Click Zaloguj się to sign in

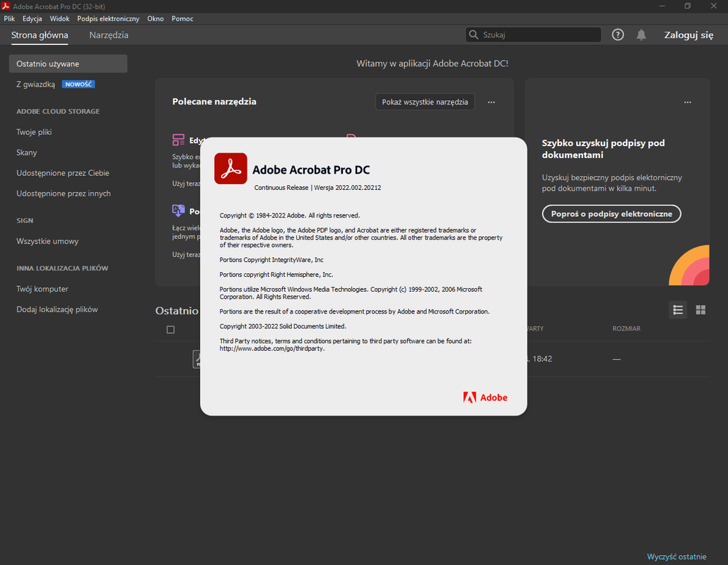[688, 35]
